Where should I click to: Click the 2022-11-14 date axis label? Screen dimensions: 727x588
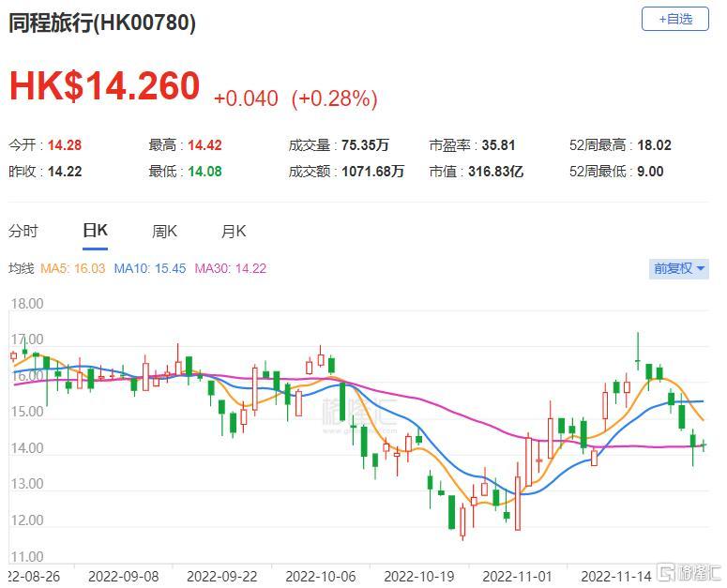(616, 577)
